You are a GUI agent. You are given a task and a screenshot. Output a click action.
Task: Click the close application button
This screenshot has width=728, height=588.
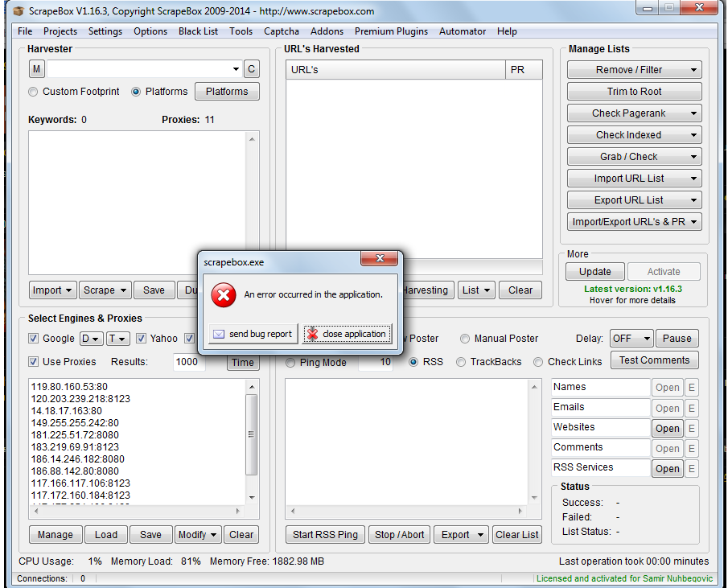348,334
